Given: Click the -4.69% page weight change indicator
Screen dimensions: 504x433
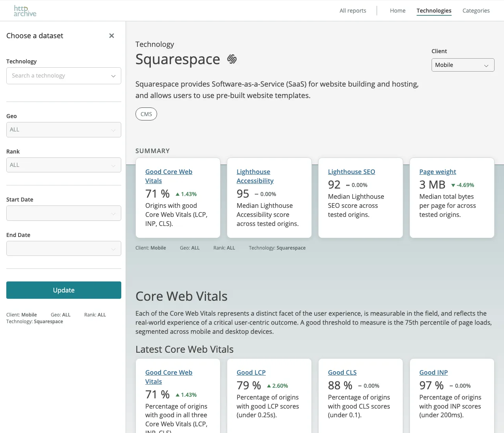Looking at the screenshot, I should click(463, 185).
